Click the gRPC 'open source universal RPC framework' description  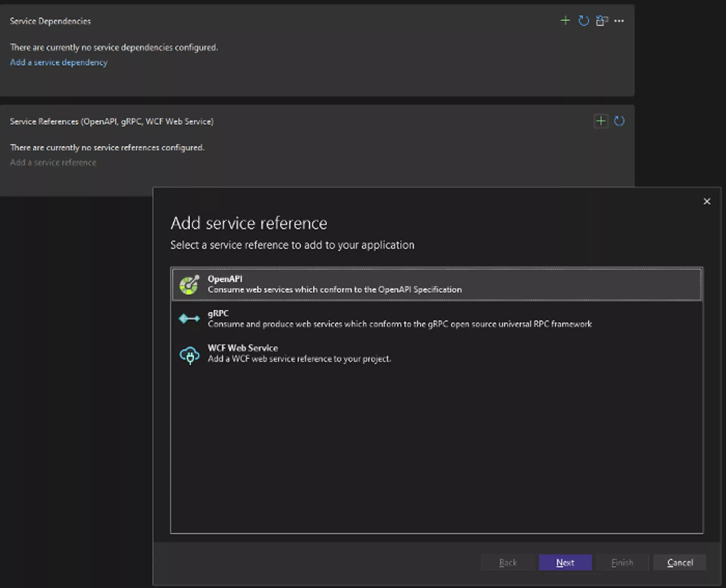[x=400, y=324]
